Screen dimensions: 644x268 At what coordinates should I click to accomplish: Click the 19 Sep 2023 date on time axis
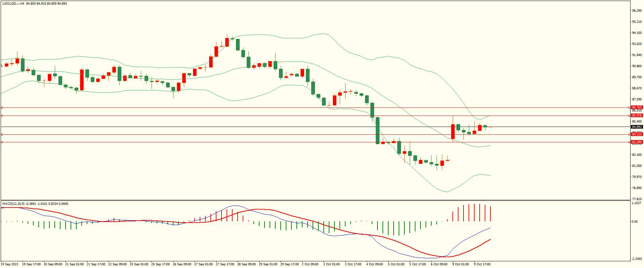[x=10, y=264]
